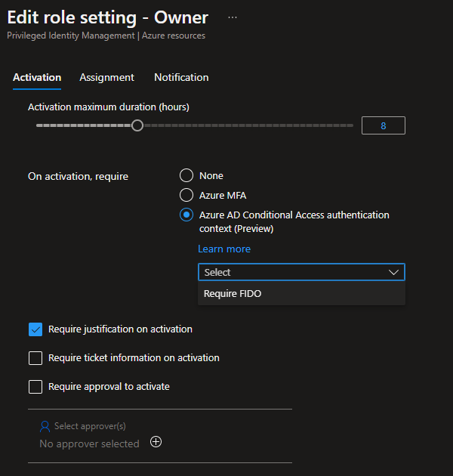This screenshot has width=453, height=476.
Task: Select the Azure MFA radio option
Action: (186, 195)
